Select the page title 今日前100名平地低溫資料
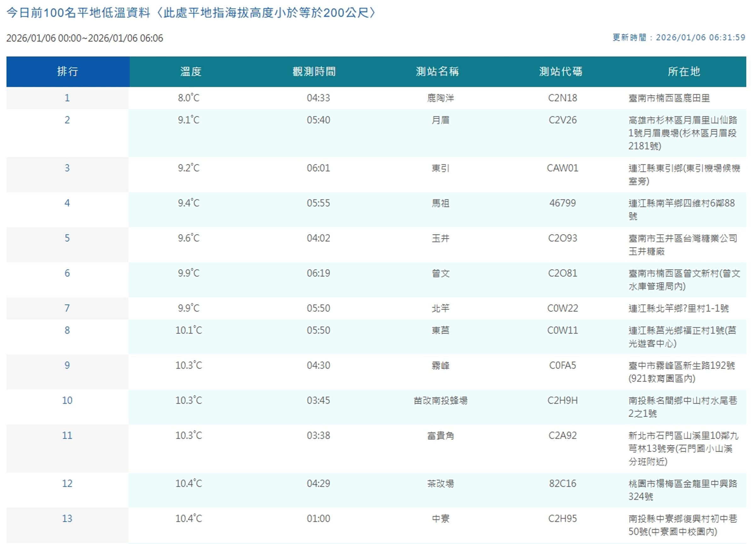The width and height of the screenshot is (756, 544). point(78,13)
